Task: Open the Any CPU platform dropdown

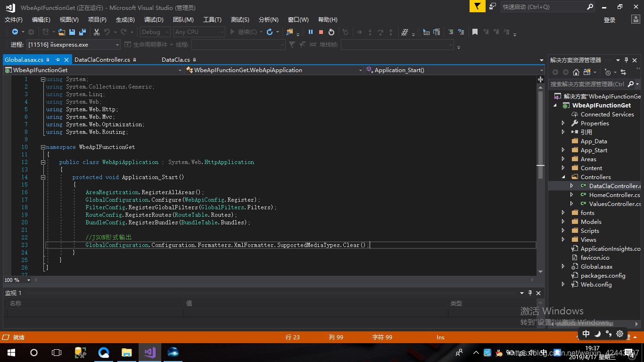Action: [x=199, y=32]
